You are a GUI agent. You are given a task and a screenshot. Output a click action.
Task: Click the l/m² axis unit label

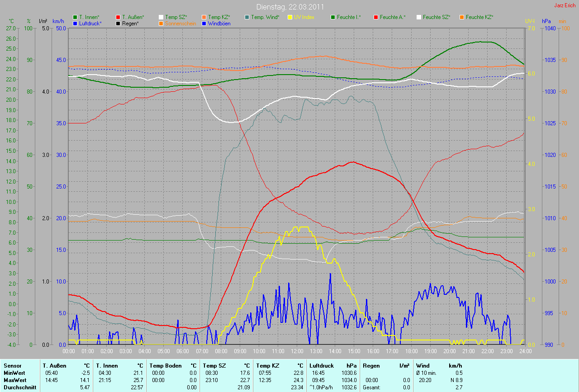pyautogui.click(x=43, y=21)
